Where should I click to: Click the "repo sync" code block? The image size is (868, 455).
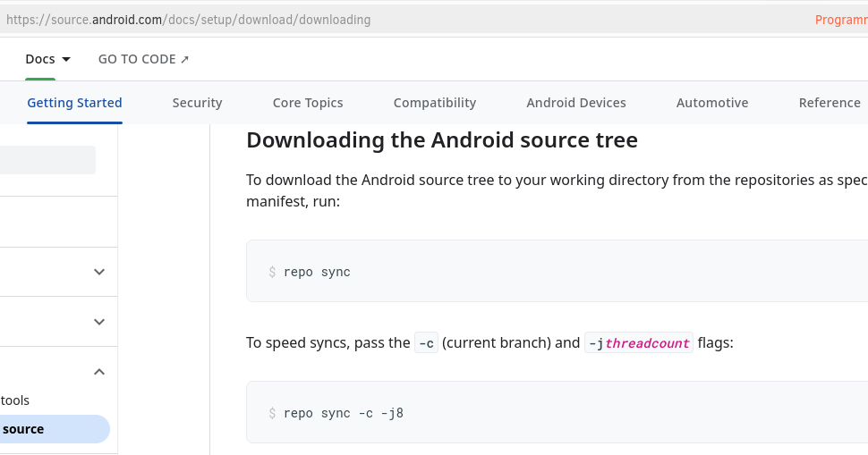click(x=557, y=271)
